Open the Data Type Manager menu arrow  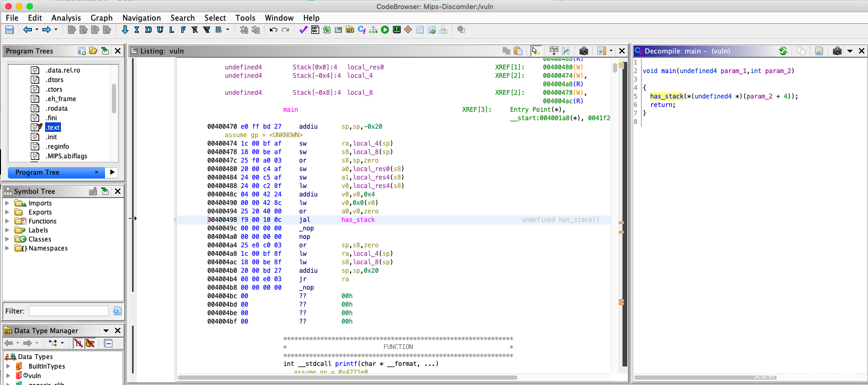click(106, 330)
